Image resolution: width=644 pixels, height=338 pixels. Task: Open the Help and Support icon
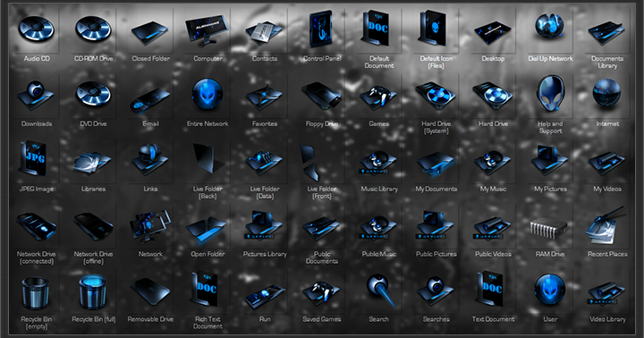pyautogui.click(x=550, y=93)
